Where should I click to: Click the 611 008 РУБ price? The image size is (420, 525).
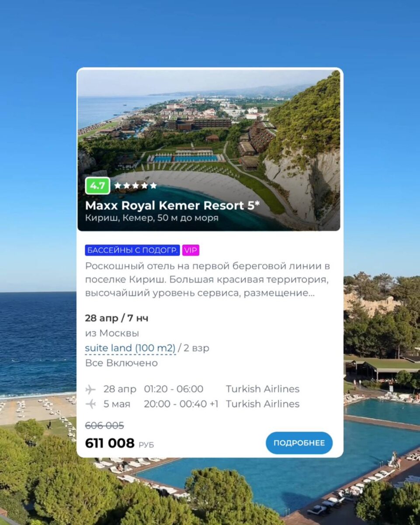tap(119, 443)
